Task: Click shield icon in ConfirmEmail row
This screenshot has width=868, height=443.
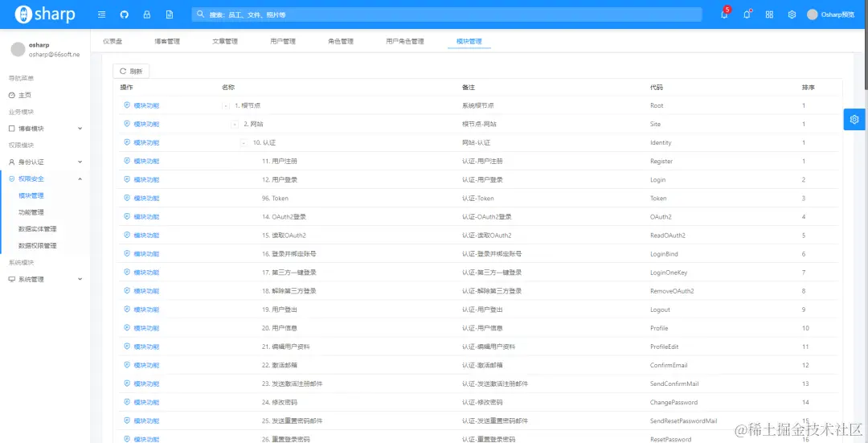Action: pyautogui.click(x=127, y=365)
